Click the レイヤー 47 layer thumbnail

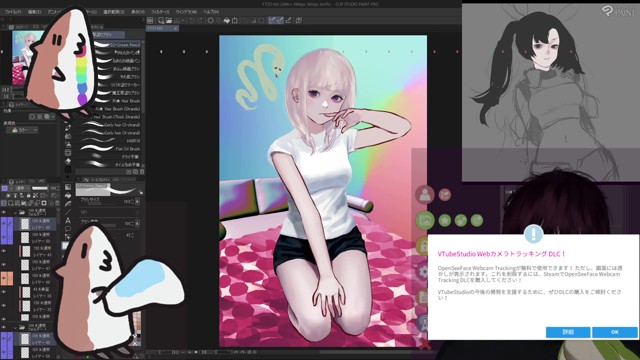tap(25, 265)
